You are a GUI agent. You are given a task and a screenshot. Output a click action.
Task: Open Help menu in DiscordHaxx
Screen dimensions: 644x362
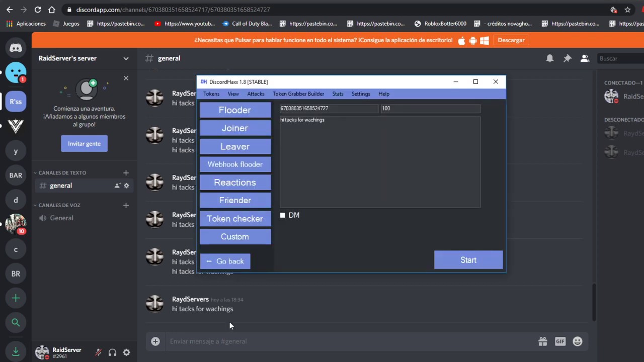click(384, 94)
